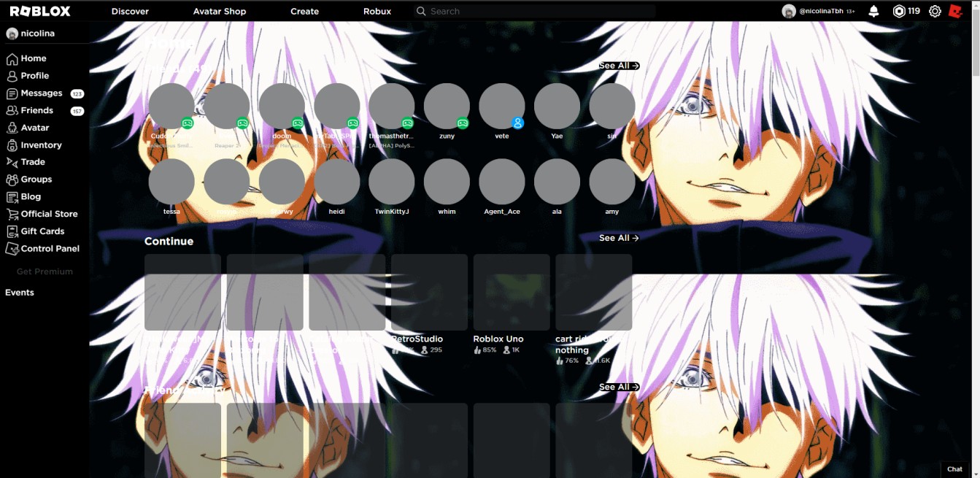The image size is (980, 478).
Task: Open the Chat panel
Action: [x=956, y=469]
